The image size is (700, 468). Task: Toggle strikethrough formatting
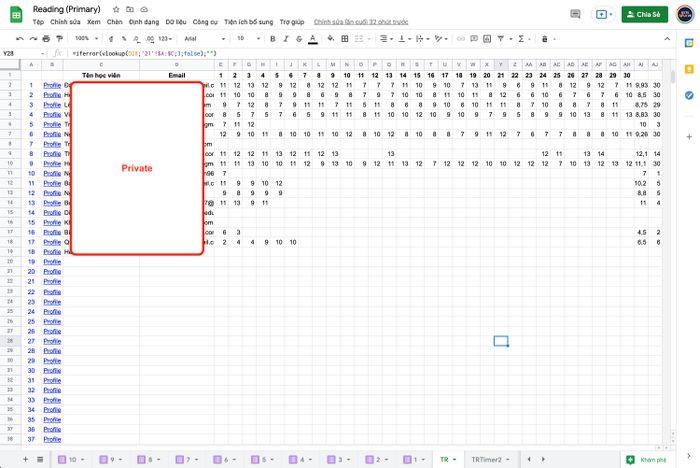[298, 39]
